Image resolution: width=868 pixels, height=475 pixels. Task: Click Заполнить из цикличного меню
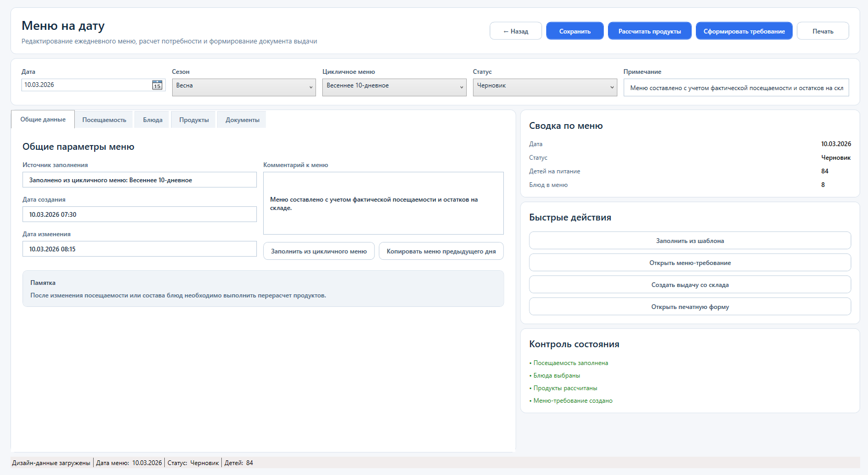pyautogui.click(x=319, y=251)
